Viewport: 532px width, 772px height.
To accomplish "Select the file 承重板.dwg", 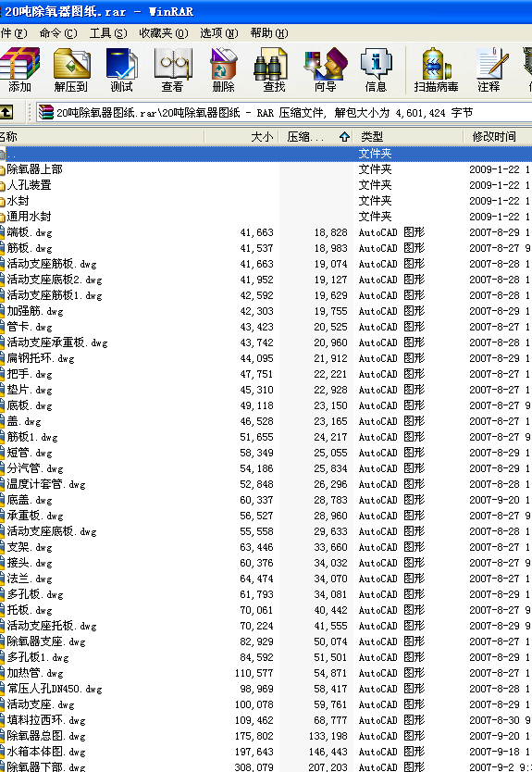I will pyautogui.click(x=35, y=516).
